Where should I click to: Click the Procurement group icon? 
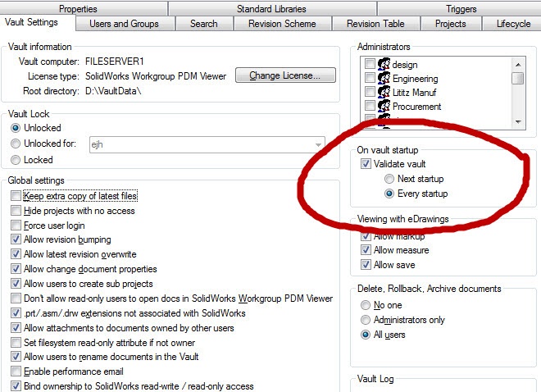click(x=384, y=106)
